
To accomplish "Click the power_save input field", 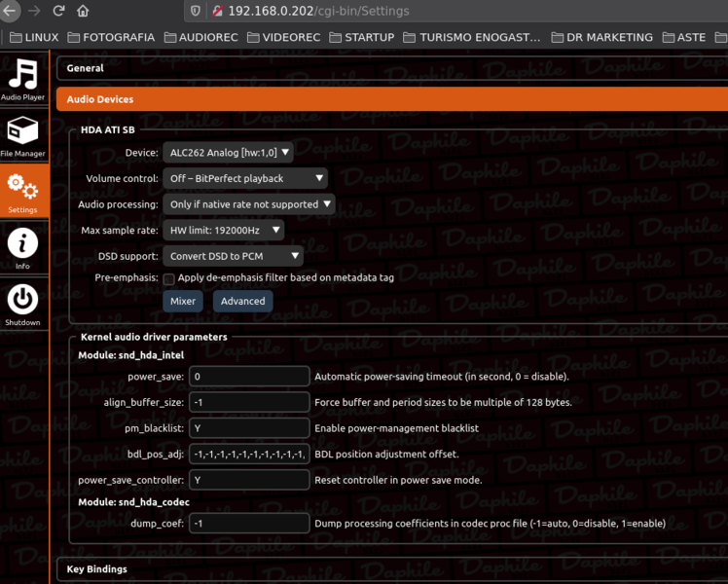I will pos(249,377).
